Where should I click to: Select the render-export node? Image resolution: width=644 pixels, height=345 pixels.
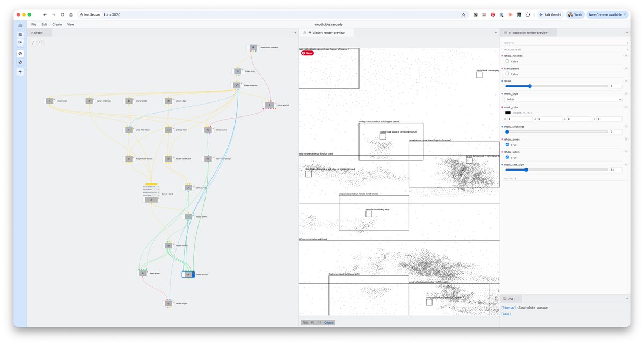(x=168, y=304)
